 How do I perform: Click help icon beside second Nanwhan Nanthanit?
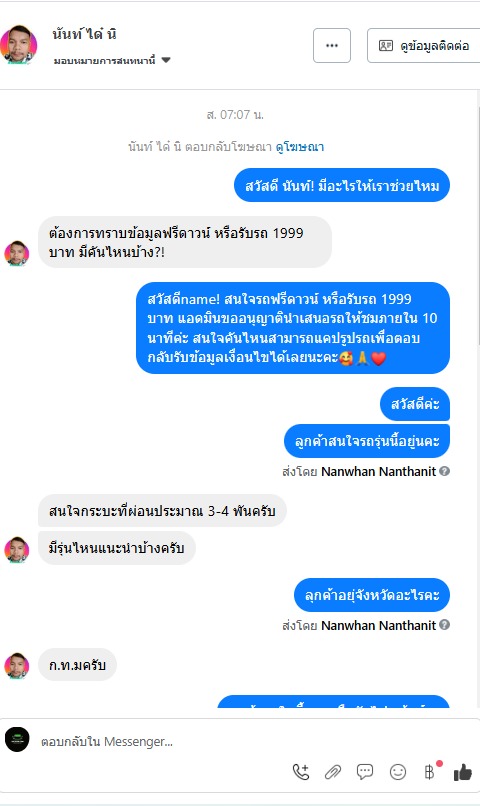coord(445,625)
